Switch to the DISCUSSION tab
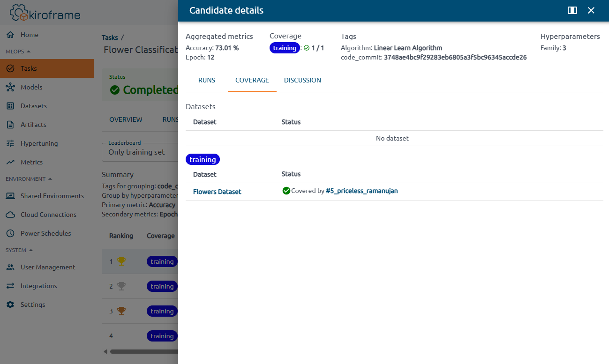This screenshot has height=364, width=609. [302, 80]
